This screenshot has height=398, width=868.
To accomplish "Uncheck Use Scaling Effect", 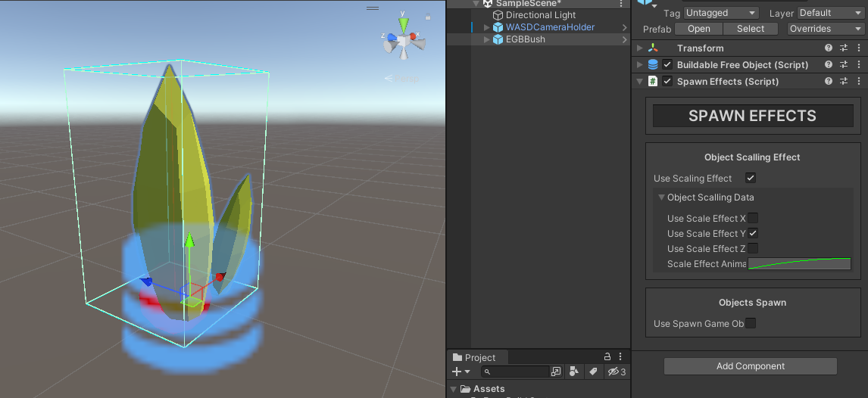I will [751, 178].
